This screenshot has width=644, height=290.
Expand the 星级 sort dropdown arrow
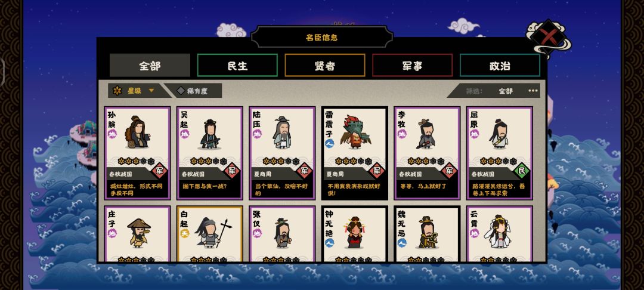[151, 91]
